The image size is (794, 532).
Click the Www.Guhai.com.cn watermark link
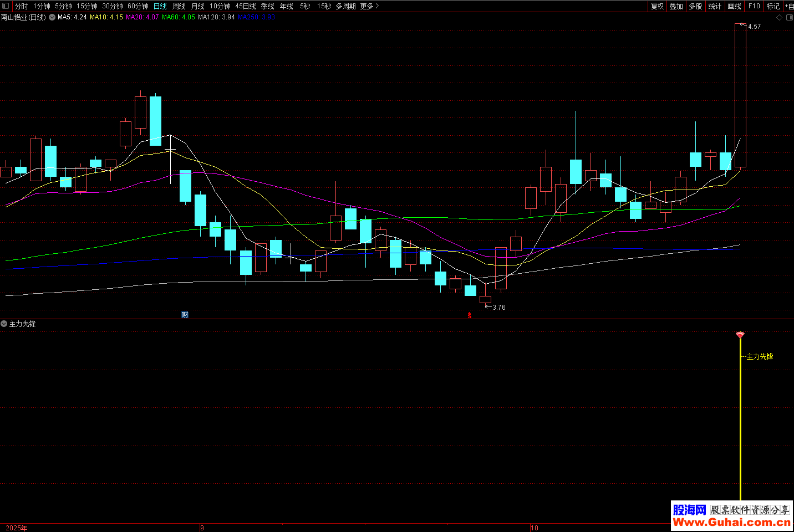click(731, 522)
